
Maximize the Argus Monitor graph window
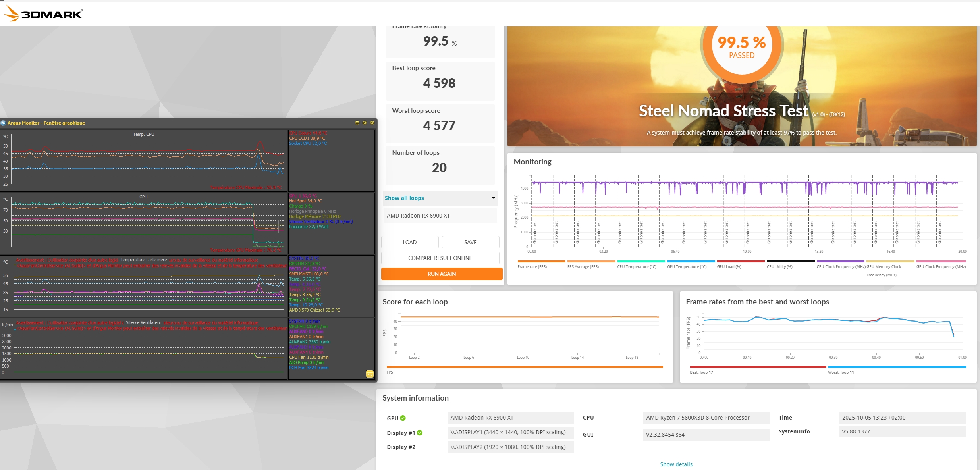click(x=365, y=123)
